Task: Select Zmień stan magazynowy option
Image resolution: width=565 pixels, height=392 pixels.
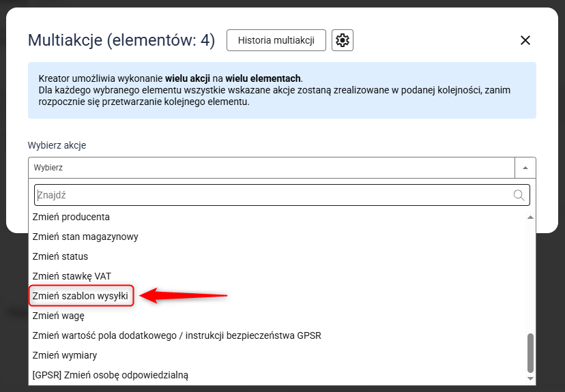Action: [85, 237]
